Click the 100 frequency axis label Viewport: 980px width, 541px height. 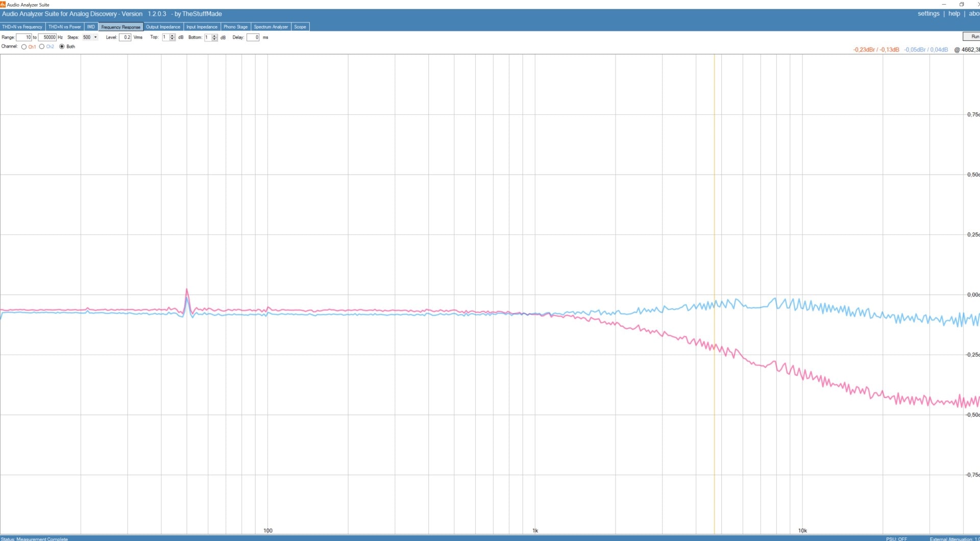coord(268,530)
